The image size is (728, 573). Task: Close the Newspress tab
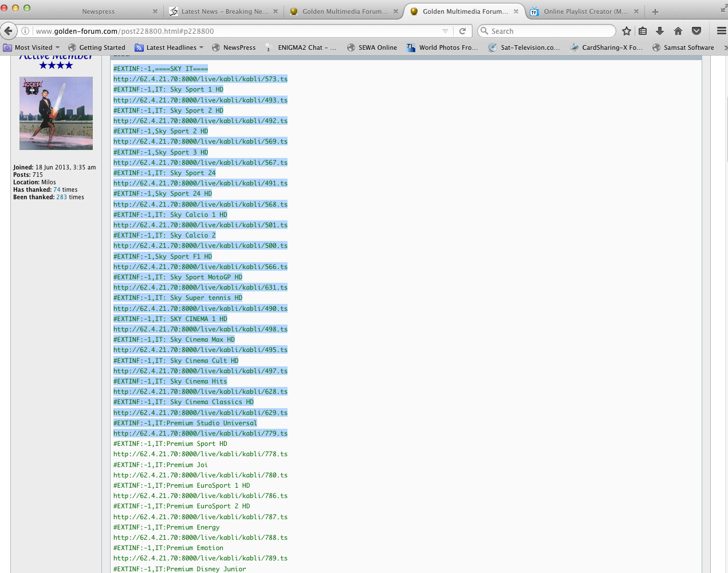tap(155, 11)
